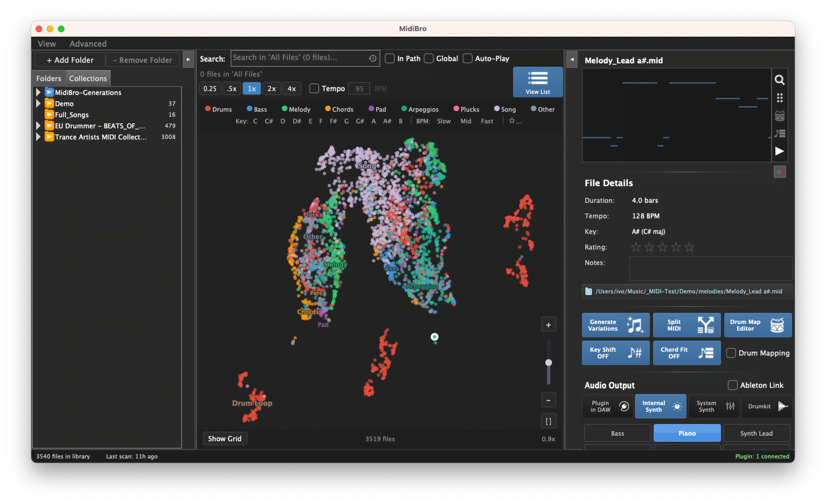Click the minus zoom-out button on map

tap(549, 400)
